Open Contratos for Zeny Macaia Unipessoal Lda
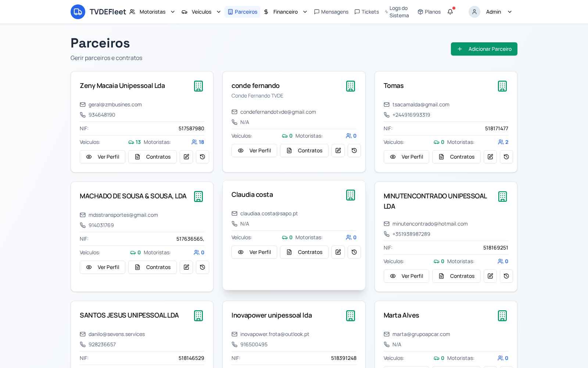The height and width of the screenshot is (368, 588). coord(153,157)
